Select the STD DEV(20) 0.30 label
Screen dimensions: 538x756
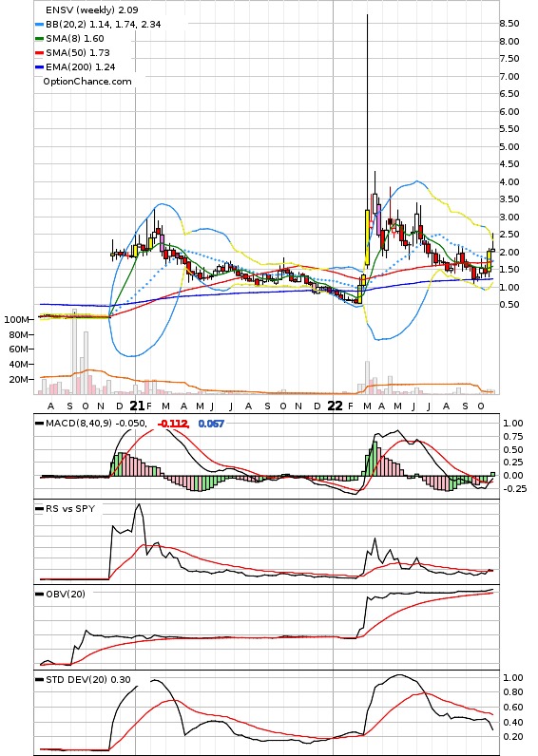tap(88, 679)
